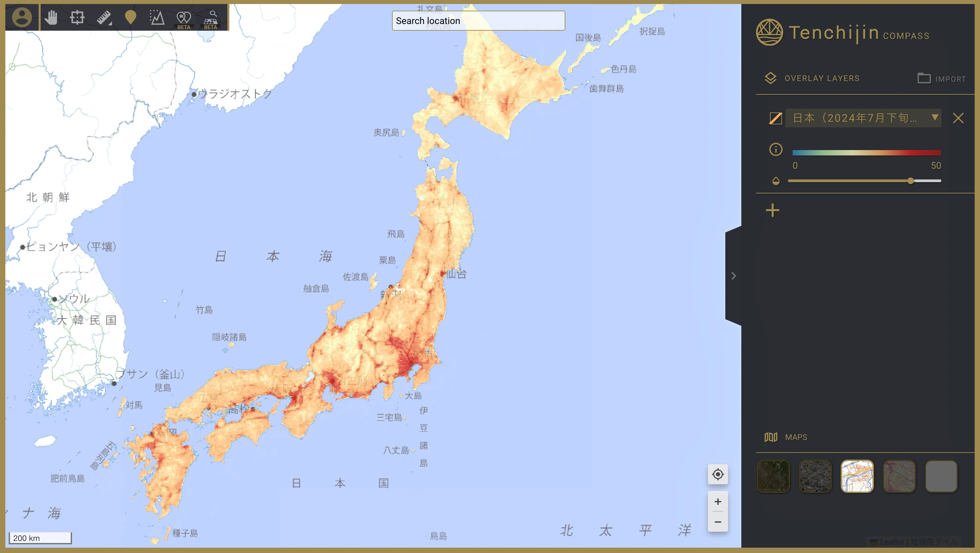
Task: Click the IMPORT button
Action: pos(942,78)
